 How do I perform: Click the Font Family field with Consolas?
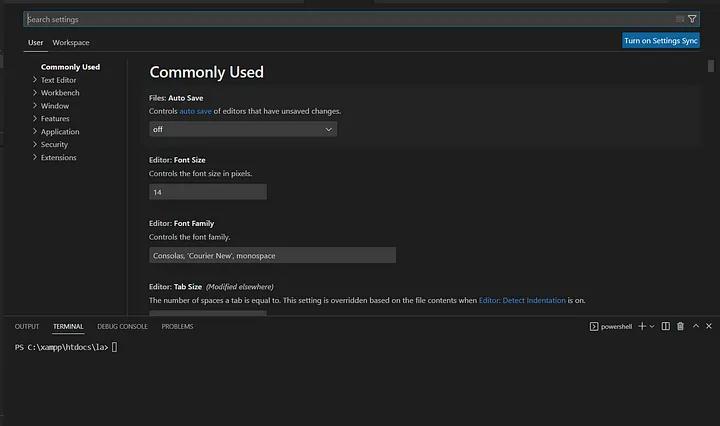272,255
